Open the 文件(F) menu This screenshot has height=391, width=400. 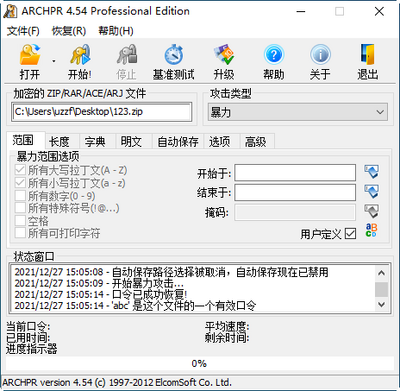(x=23, y=31)
